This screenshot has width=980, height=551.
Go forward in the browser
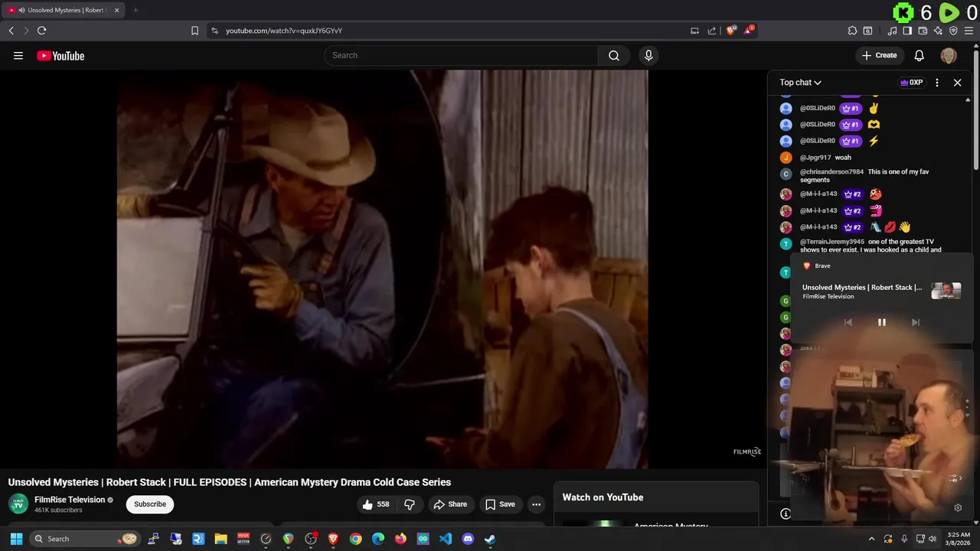click(26, 31)
